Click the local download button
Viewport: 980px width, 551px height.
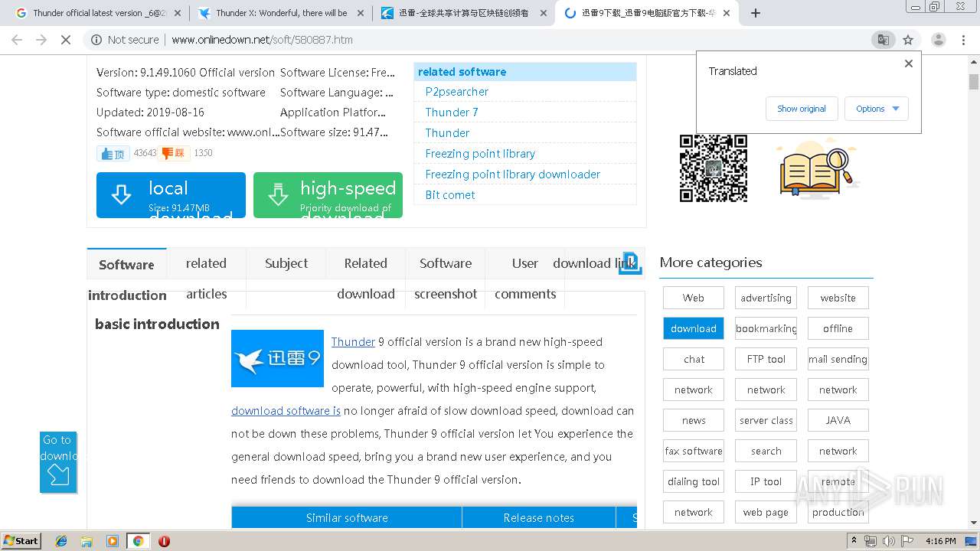[171, 195]
